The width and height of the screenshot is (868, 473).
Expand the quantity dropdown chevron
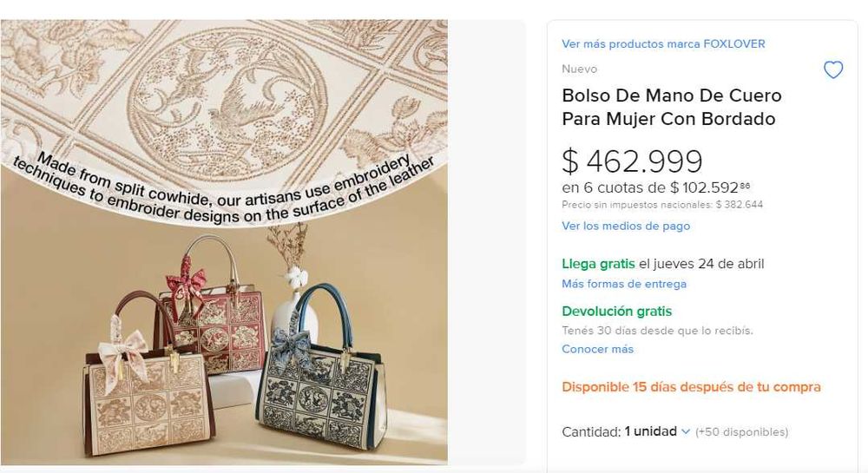point(686,431)
